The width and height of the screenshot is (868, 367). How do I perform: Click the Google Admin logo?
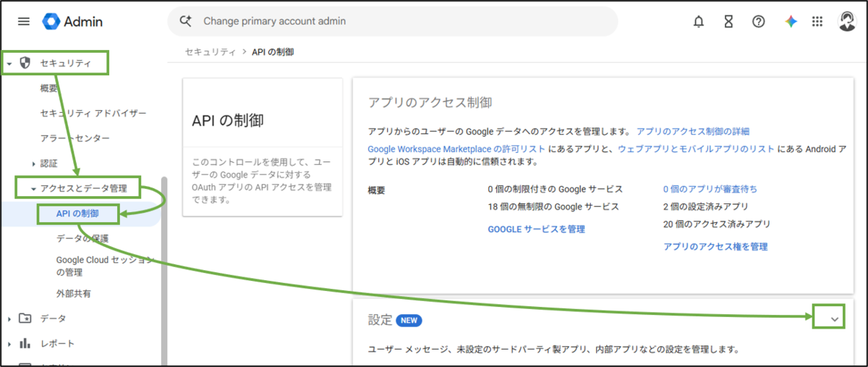tap(72, 22)
